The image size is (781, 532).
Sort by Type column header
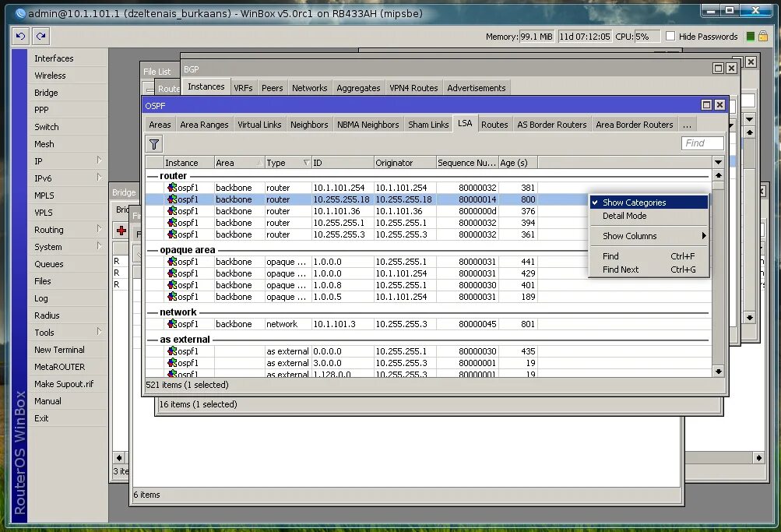pos(287,163)
